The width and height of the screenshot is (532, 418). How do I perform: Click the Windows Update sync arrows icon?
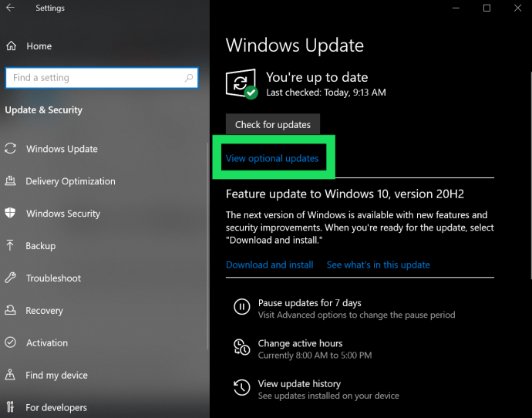tap(10, 148)
